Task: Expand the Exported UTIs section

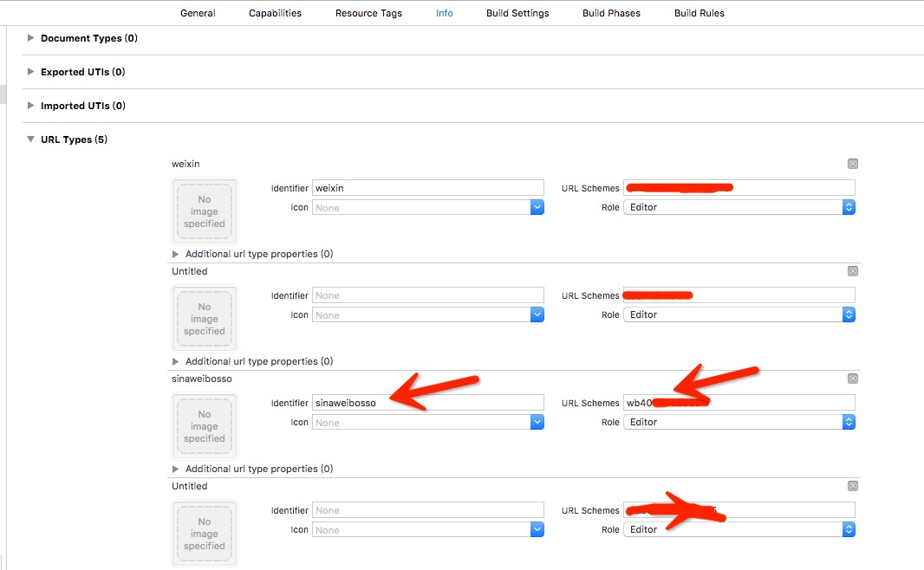Action: (x=30, y=71)
